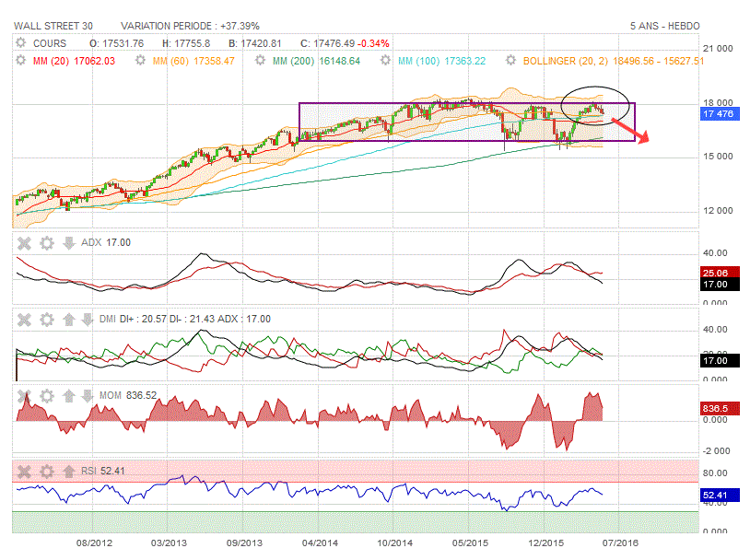Viewport: 750px width, 560px height.
Task: Click 05/2015 date axis label
Action: [470, 543]
